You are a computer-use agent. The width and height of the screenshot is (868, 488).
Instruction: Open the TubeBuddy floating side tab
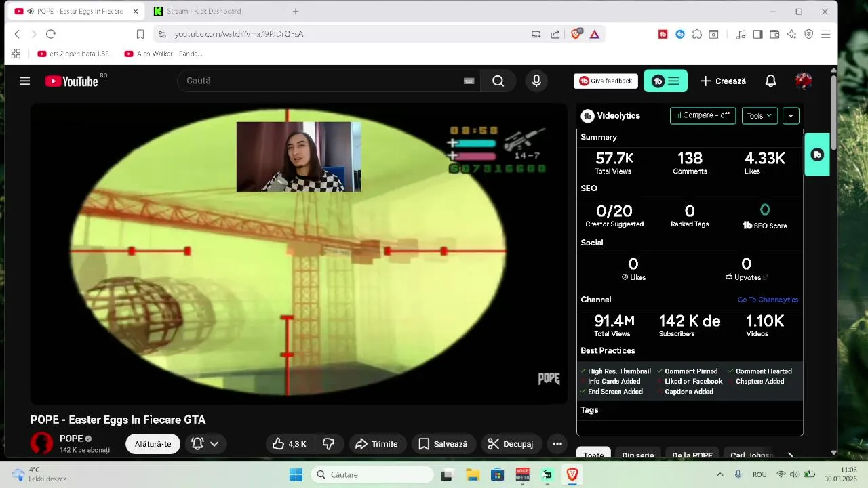(817, 155)
